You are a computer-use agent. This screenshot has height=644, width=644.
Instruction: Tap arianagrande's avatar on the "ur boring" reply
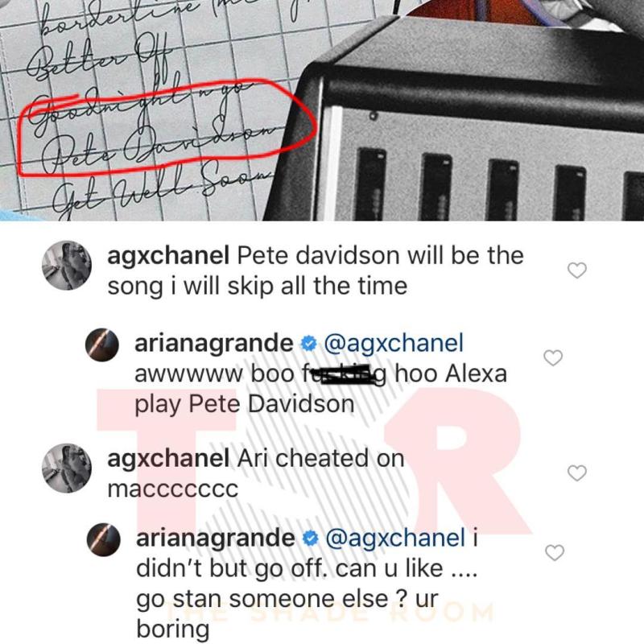pos(104,539)
